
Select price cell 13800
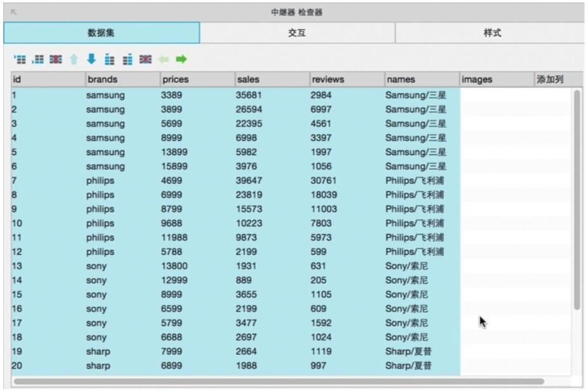174,266
